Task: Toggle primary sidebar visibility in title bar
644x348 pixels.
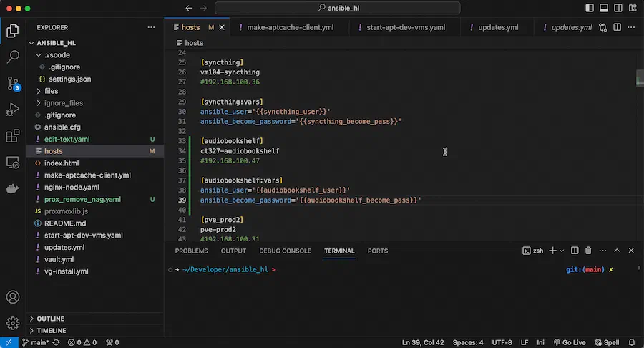Action: 590,8
